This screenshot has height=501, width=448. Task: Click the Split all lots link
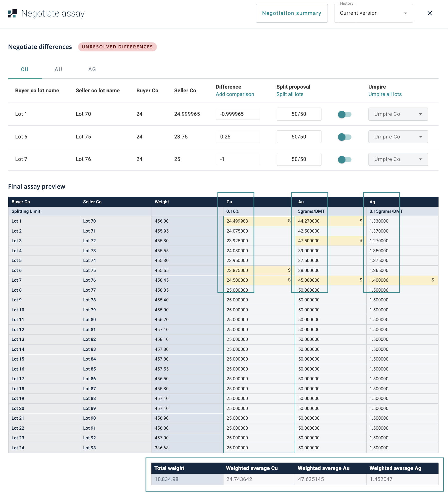click(x=290, y=94)
